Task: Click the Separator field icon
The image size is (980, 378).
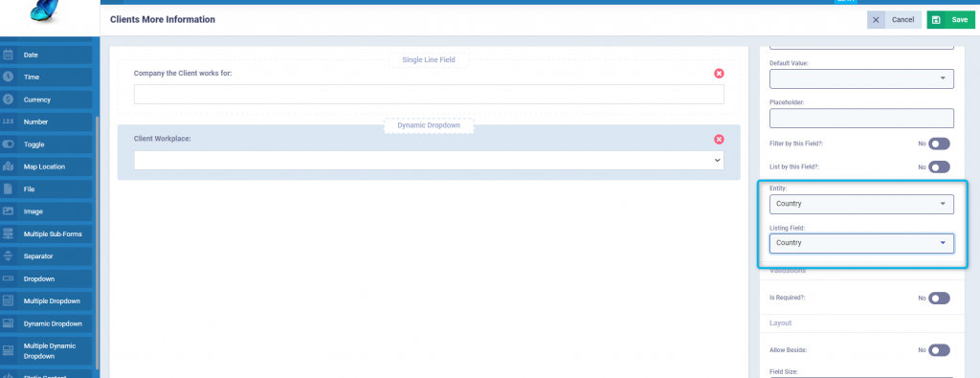Action: tap(8, 256)
